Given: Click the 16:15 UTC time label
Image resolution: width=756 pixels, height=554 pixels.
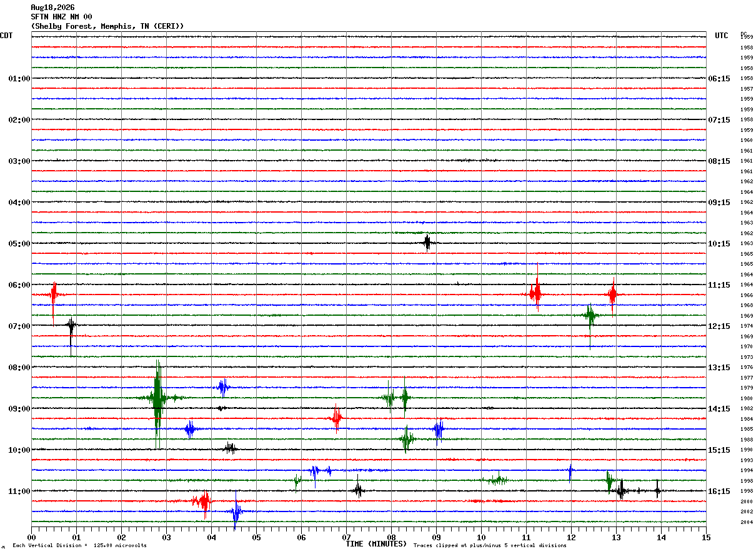Looking at the screenshot, I should (x=719, y=491).
